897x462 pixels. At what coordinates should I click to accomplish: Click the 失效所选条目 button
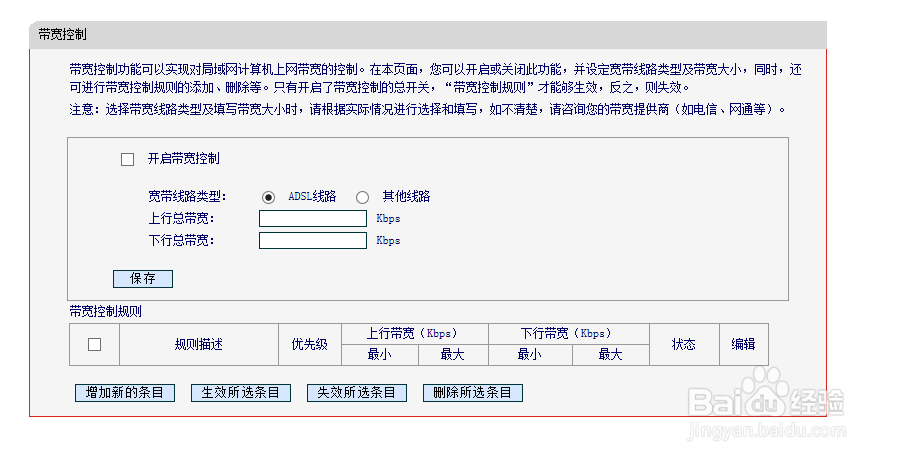coord(357,393)
